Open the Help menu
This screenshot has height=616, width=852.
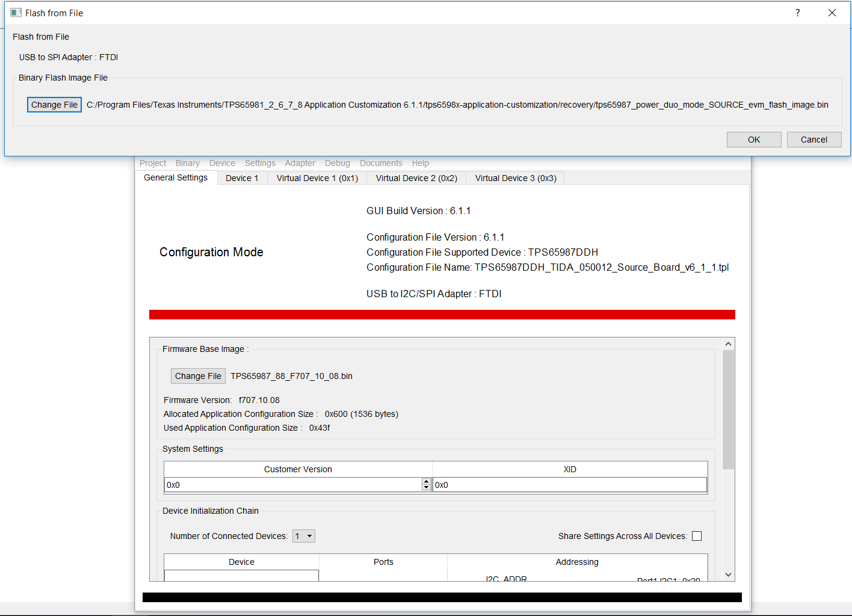tap(421, 163)
